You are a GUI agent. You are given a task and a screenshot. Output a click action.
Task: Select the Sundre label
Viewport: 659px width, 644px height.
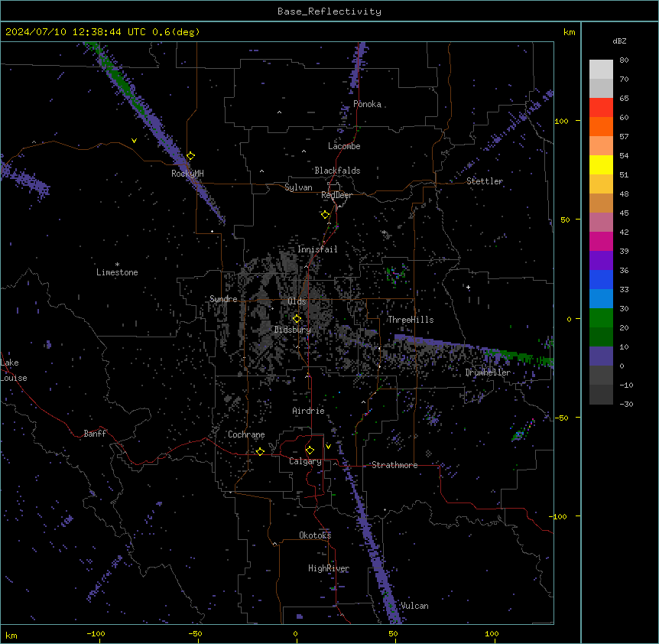pyautogui.click(x=223, y=299)
